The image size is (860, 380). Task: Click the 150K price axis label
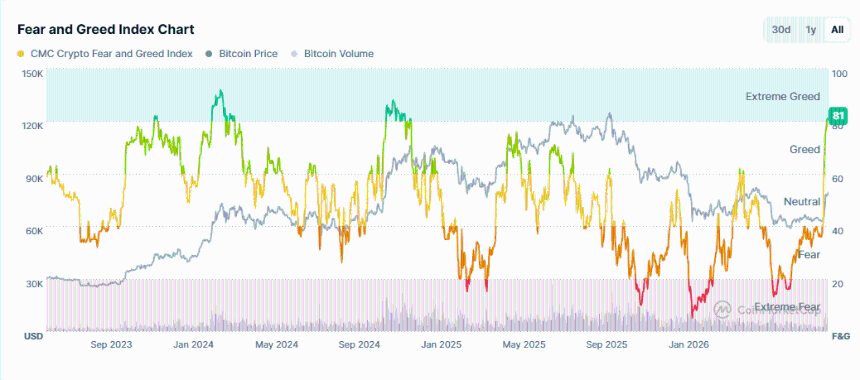click(33, 73)
